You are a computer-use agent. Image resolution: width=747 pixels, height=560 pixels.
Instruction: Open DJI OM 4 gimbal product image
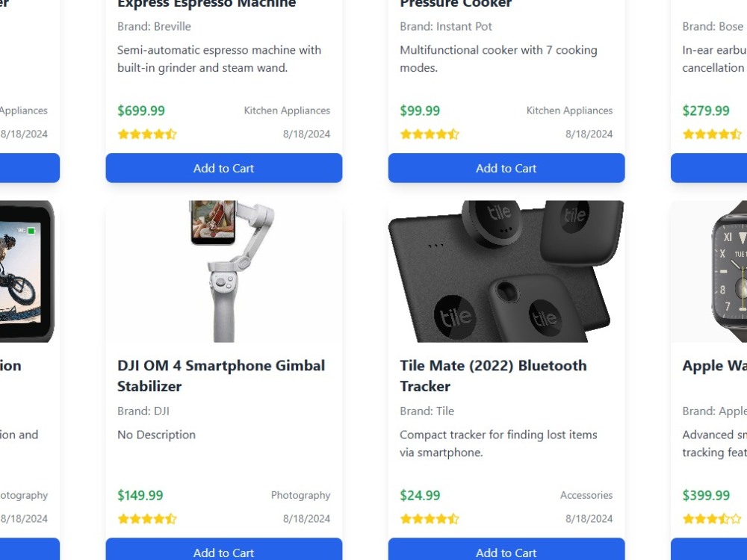click(x=224, y=271)
